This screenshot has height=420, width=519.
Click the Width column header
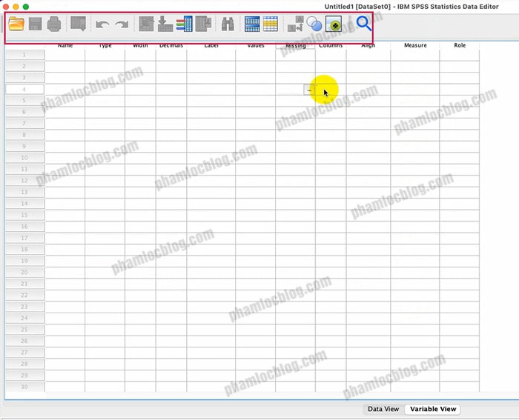tap(140, 46)
